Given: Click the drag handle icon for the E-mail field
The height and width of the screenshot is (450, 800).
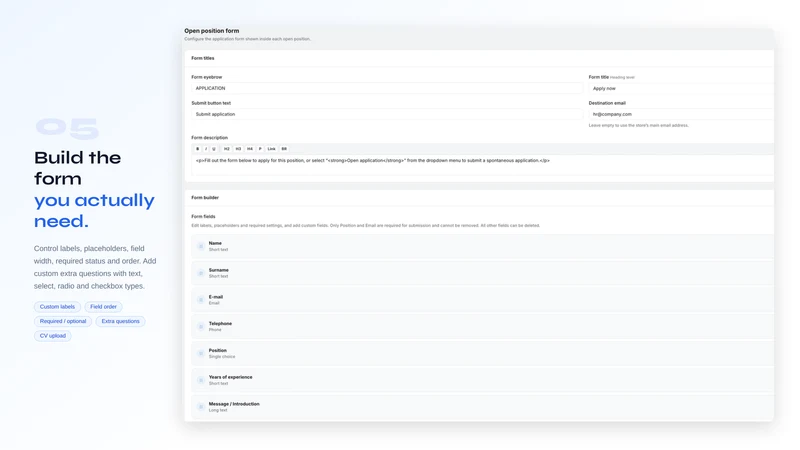Looking at the screenshot, I should (x=201, y=300).
